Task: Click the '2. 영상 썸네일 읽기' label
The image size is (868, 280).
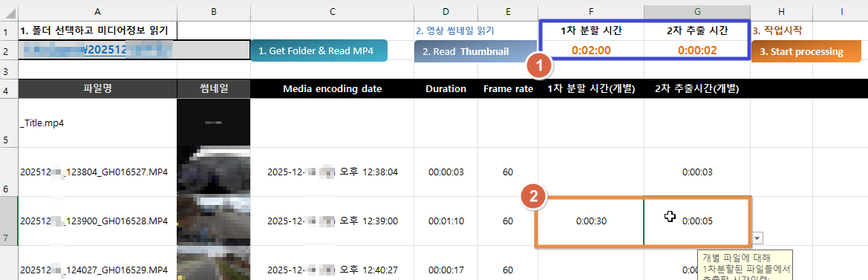Action: tap(454, 31)
